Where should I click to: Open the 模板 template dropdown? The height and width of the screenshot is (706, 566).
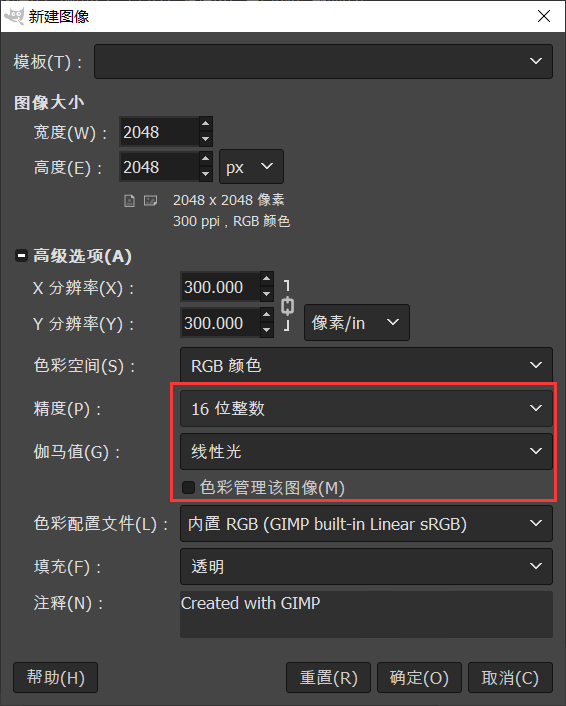(x=323, y=61)
